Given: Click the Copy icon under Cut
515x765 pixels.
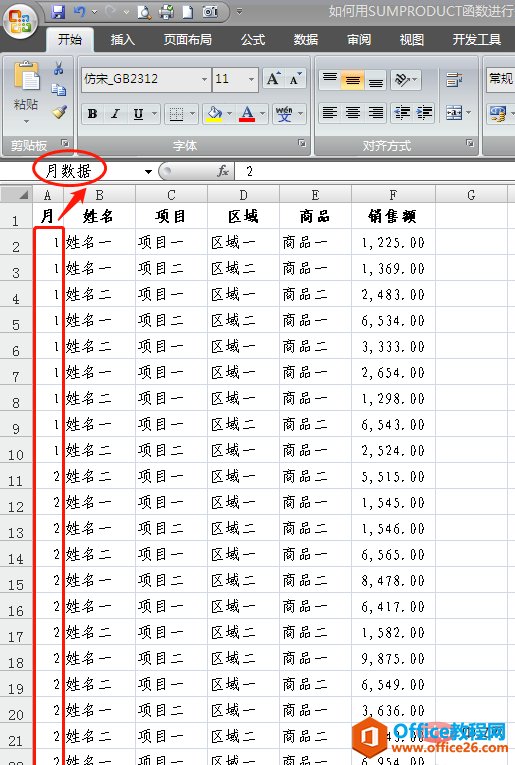Looking at the screenshot, I should point(59,90).
